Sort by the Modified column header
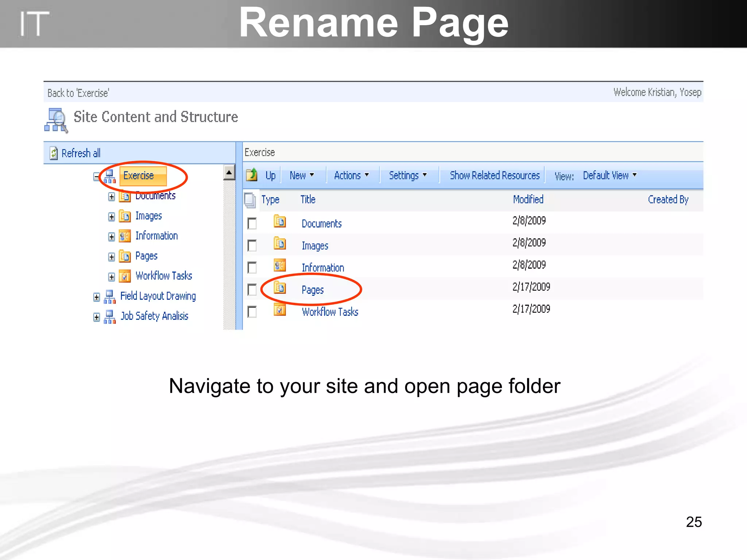The height and width of the screenshot is (560, 747). click(528, 199)
